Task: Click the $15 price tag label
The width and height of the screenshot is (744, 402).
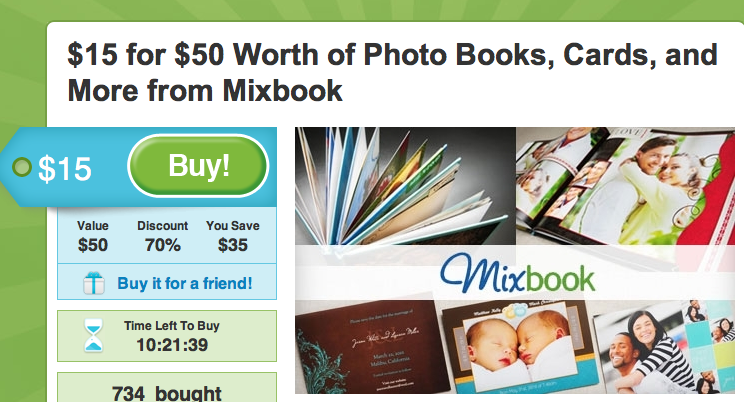Action: [x=65, y=168]
